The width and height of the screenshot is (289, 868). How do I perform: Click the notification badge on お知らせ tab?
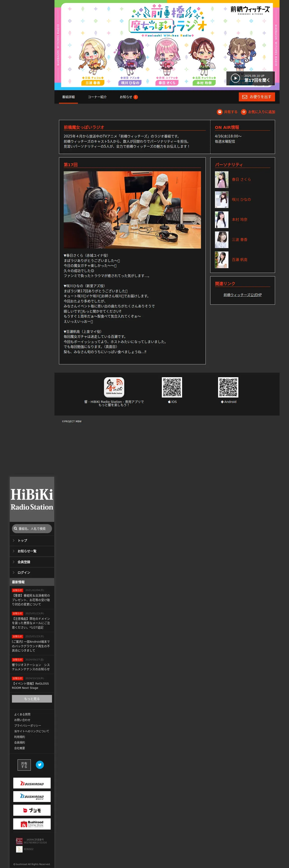pyautogui.click(x=135, y=97)
